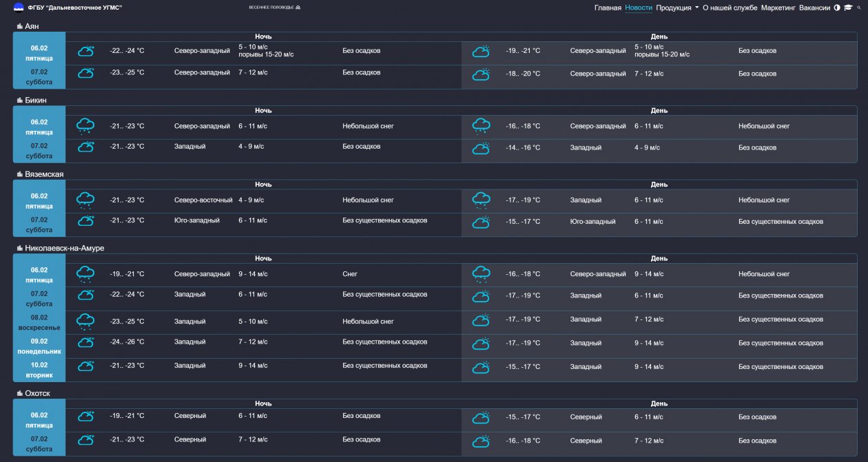Open the Новости tab

click(639, 8)
